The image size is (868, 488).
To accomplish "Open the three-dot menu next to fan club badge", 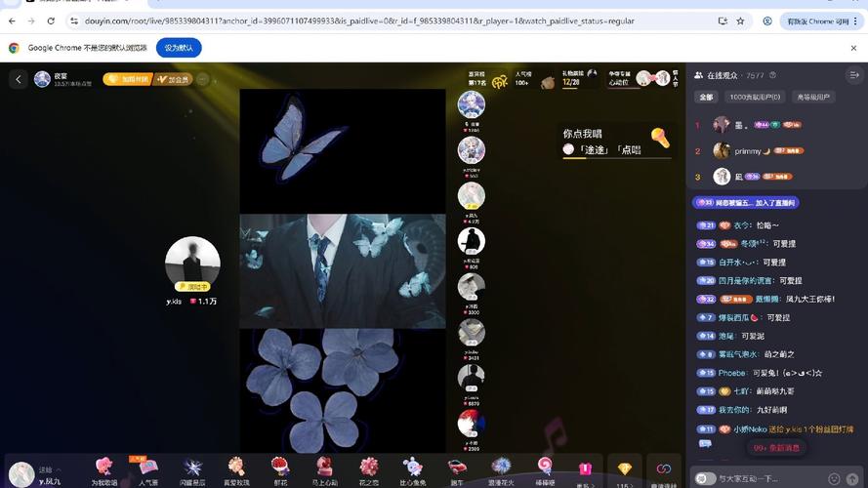I will coord(203,80).
